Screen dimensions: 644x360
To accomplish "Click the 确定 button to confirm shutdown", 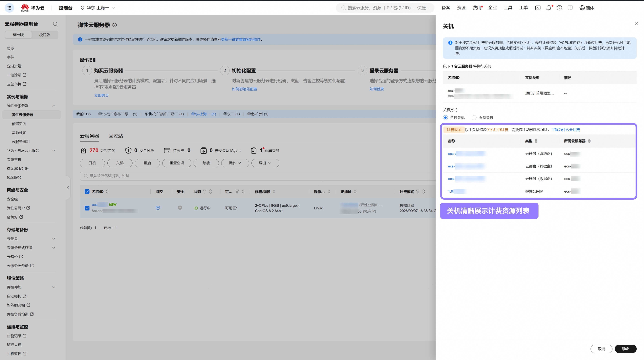I will click(626, 349).
